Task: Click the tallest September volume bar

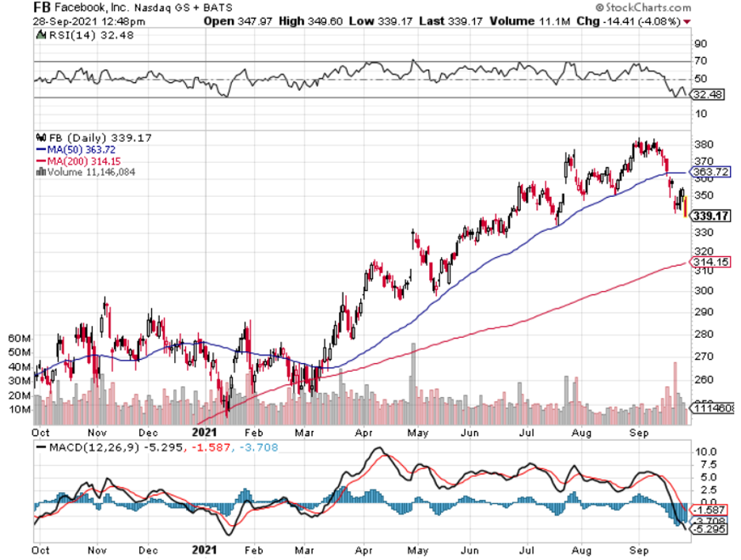Action: point(674,393)
